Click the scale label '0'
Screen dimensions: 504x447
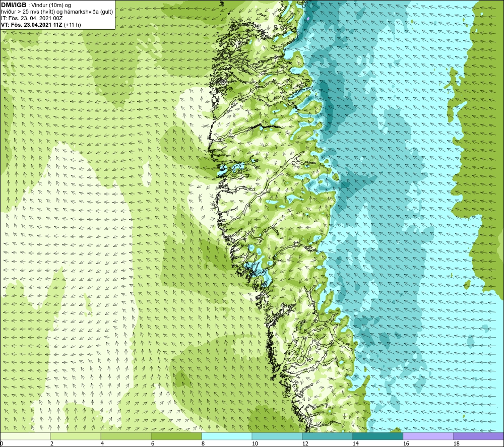pos(2,444)
